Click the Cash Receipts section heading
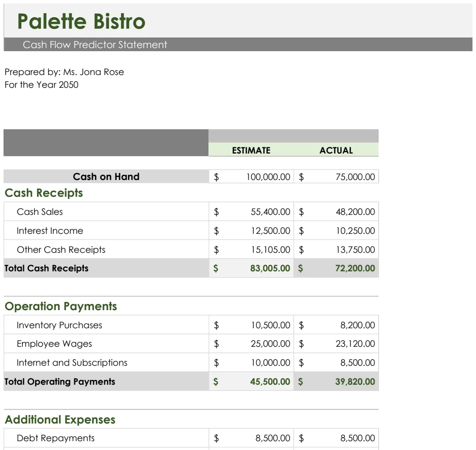Viewport: 476px width, 450px height. pyautogui.click(x=44, y=193)
